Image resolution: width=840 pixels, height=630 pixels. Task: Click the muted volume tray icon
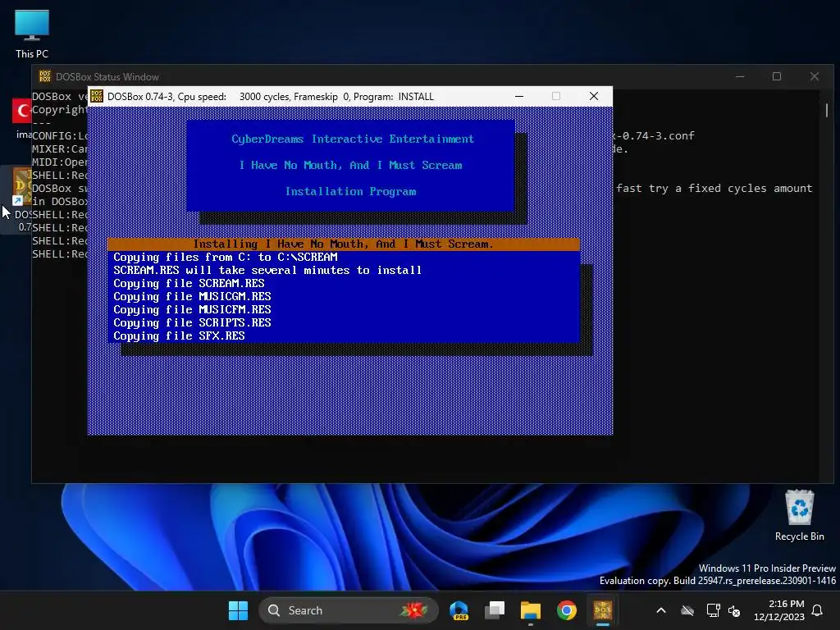coord(734,610)
